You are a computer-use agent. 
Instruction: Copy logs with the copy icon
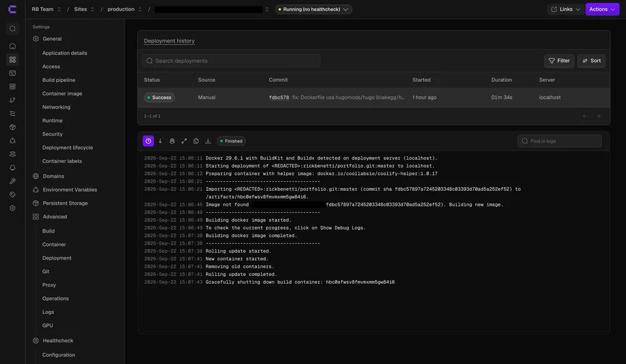click(x=196, y=141)
